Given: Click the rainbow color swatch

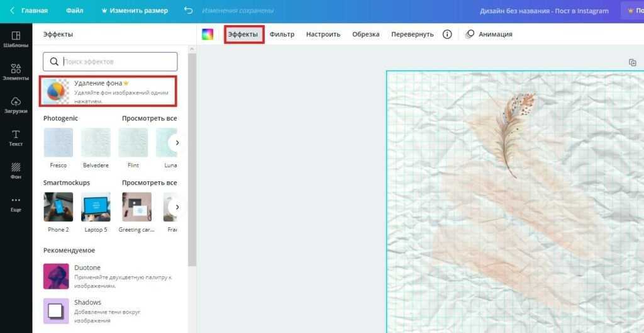Looking at the screenshot, I should point(208,34).
